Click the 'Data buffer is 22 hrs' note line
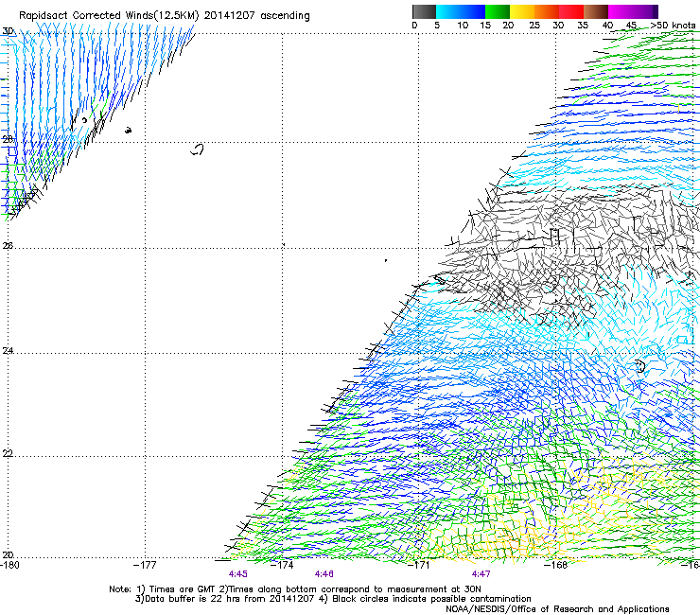This screenshot has width=700, height=615. pyautogui.click(x=333, y=599)
